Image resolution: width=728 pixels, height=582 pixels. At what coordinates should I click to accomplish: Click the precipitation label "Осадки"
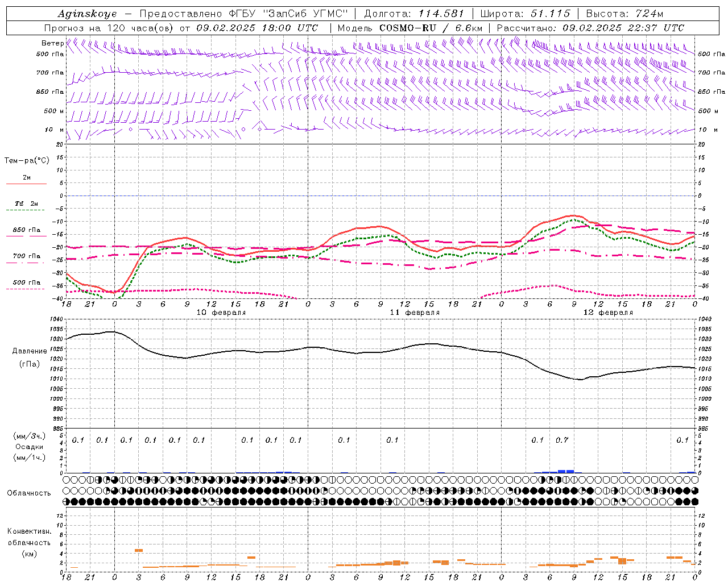pyautogui.click(x=29, y=447)
